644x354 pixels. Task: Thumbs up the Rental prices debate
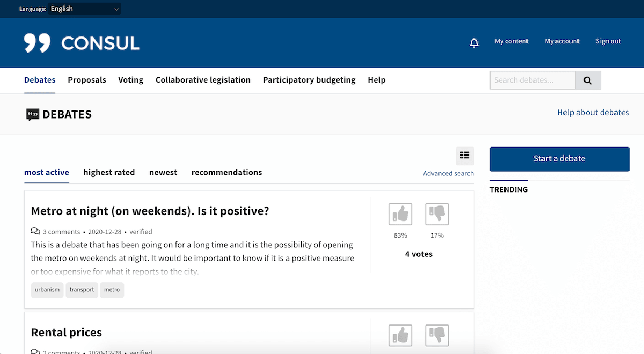(x=400, y=336)
